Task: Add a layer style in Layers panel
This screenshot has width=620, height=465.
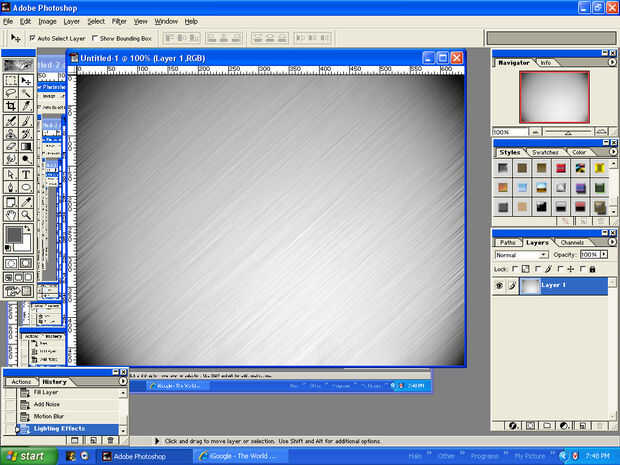Action: click(x=513, y=426)
